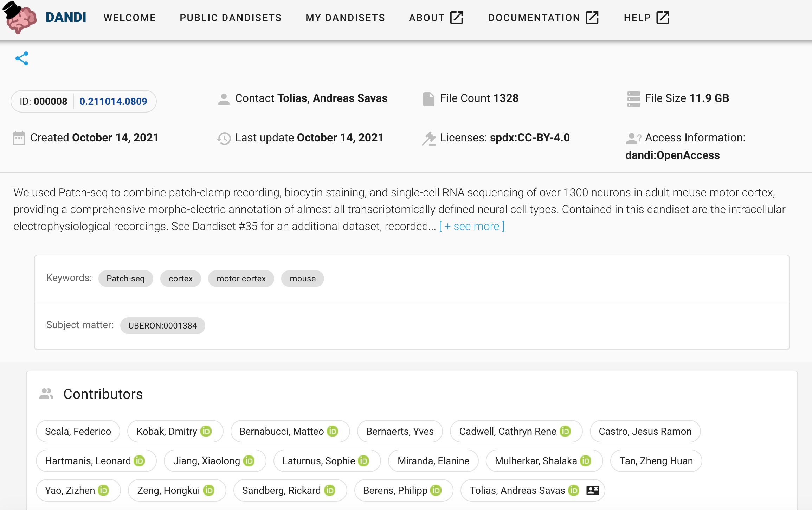Click version link 0.211014.0809
The height and width of the screenshot is (510, 812).
click(x=113, y=101)
